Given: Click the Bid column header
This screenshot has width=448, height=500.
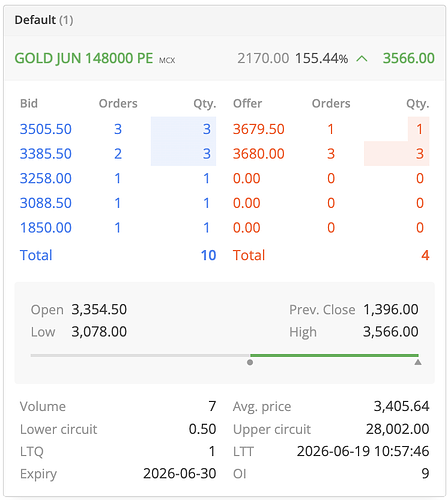Looking at the screenshot, I should (29, 103).
